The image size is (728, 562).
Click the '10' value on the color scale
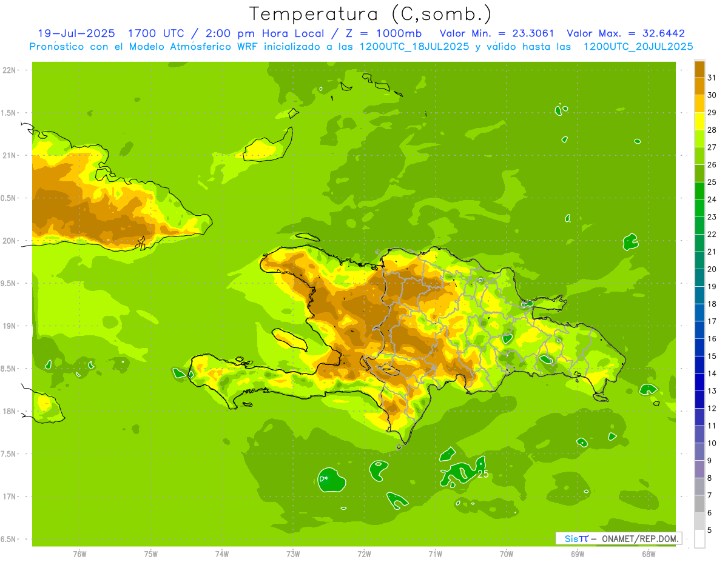point(712,443)
